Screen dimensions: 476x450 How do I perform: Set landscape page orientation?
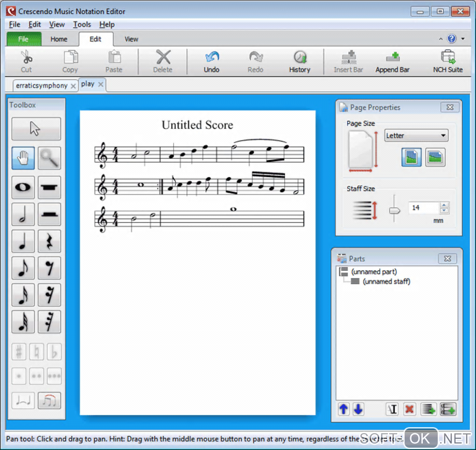point(435,157)
